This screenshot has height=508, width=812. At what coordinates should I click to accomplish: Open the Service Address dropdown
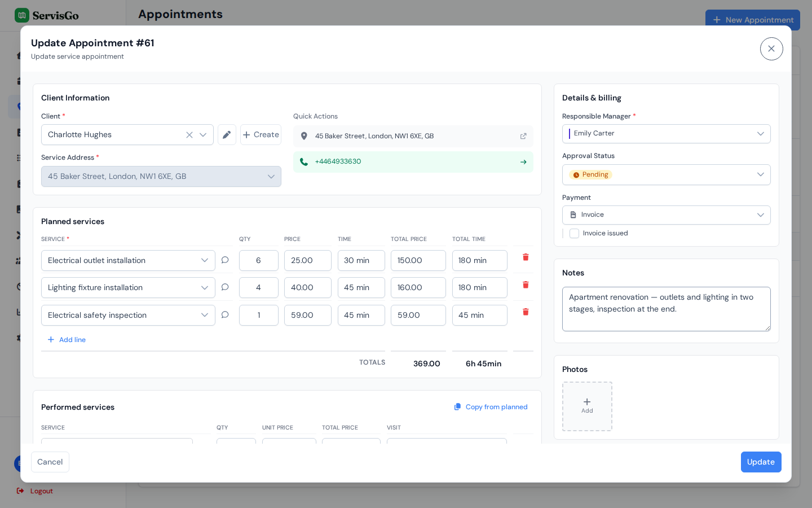pos(161,177)
